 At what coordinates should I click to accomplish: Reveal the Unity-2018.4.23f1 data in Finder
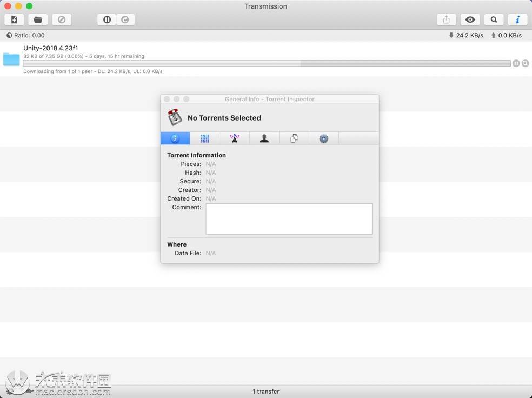tap(525, 63)
